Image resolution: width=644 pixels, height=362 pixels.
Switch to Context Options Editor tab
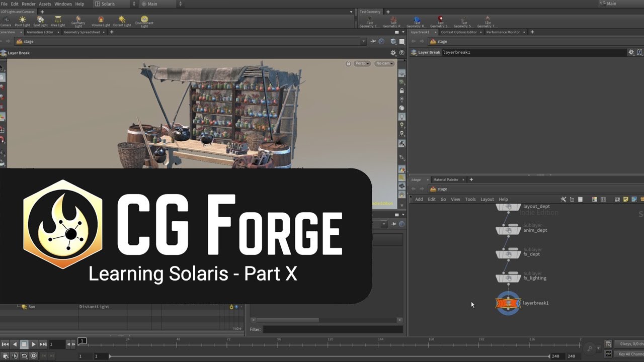tap(459, 32)
